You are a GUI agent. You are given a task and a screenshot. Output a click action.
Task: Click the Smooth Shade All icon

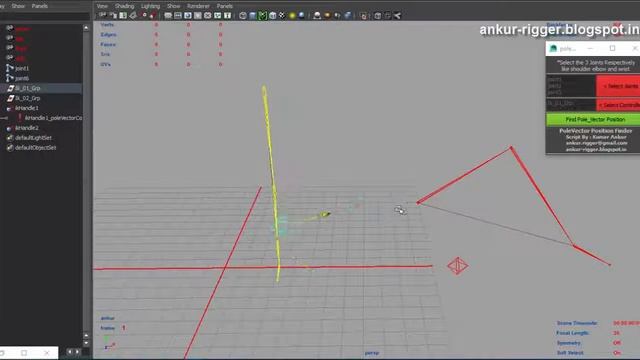253,16
